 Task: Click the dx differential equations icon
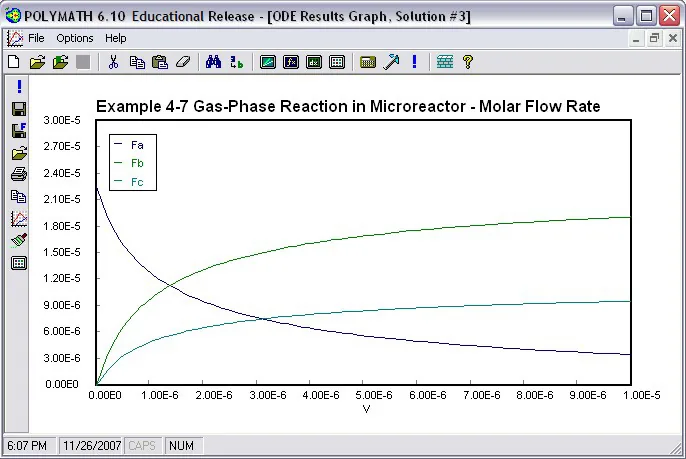click(314, 62)
